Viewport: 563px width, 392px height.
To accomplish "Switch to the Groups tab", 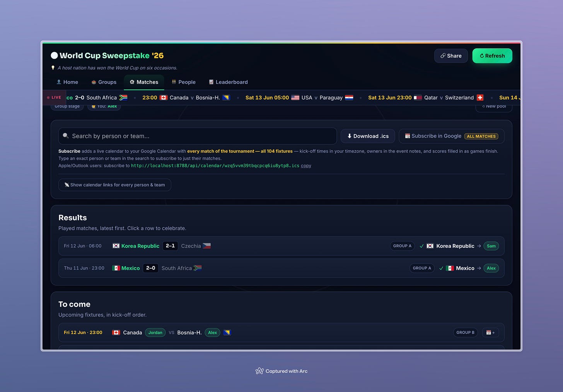I will [x=104, y=82].
